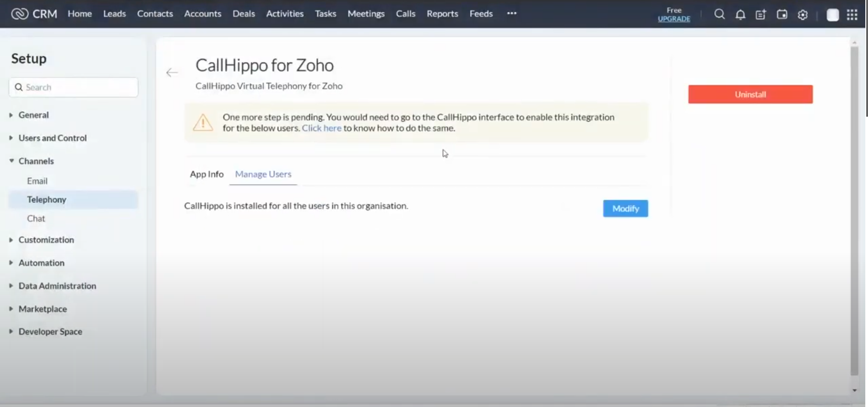868x407 pixels.
Task: Open the notifications bell icon
Action: (x=740, y=15)
